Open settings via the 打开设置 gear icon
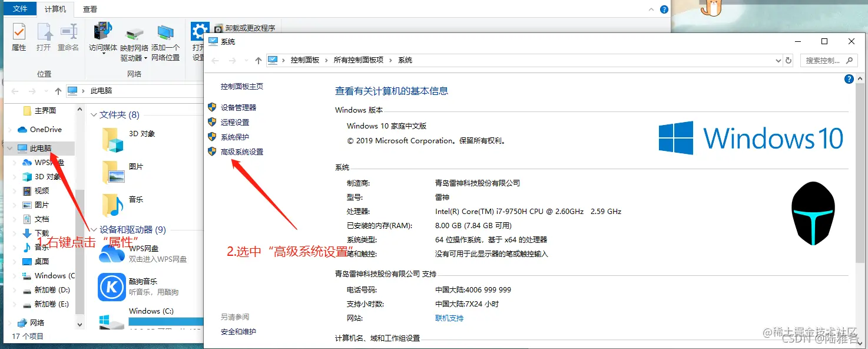868x349 pixels. (x=200, y=29)
